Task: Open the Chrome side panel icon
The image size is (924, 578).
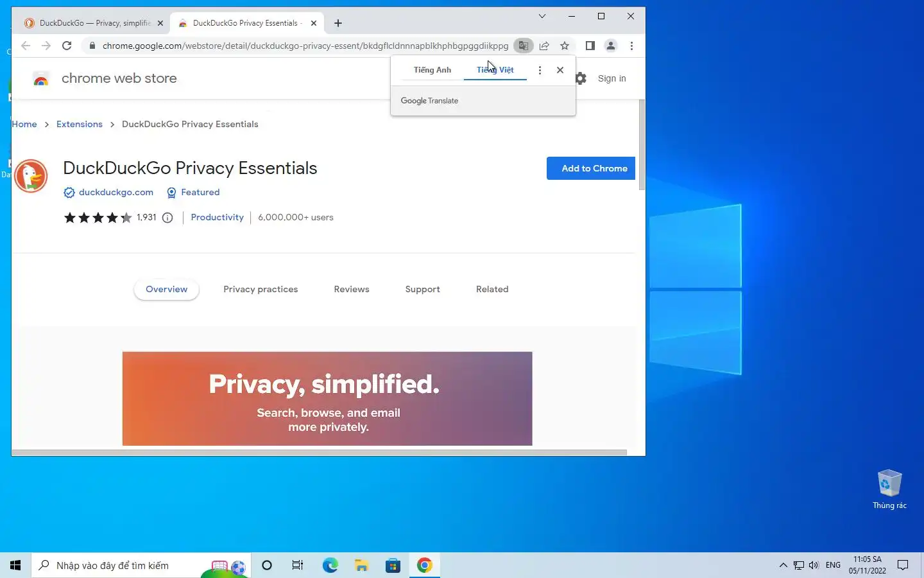Action: [590, 46]
